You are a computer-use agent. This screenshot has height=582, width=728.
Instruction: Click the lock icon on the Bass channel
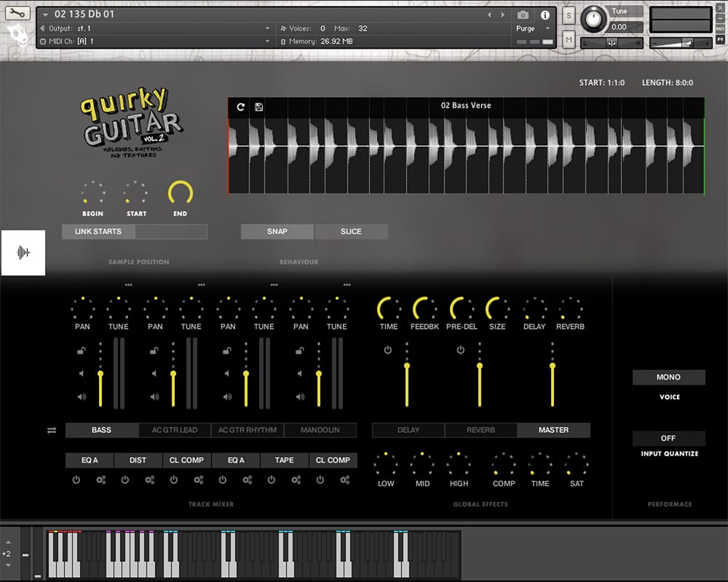(82, 351)
